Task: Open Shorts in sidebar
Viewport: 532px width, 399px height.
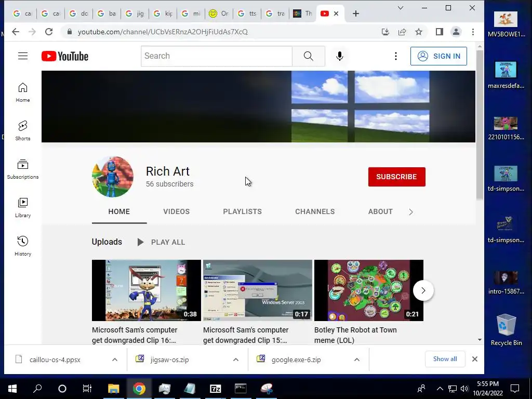Action: pyautogui.click(x=23, y=131)
